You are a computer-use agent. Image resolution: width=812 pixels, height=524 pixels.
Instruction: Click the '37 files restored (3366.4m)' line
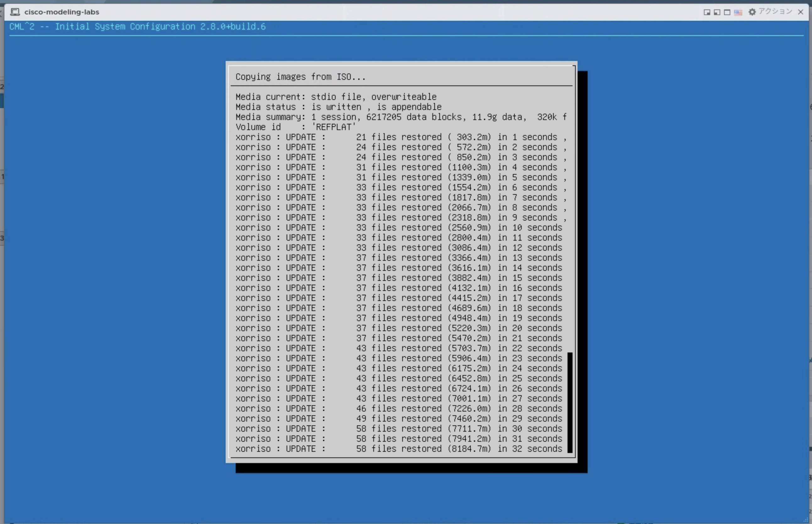[398, 258]
